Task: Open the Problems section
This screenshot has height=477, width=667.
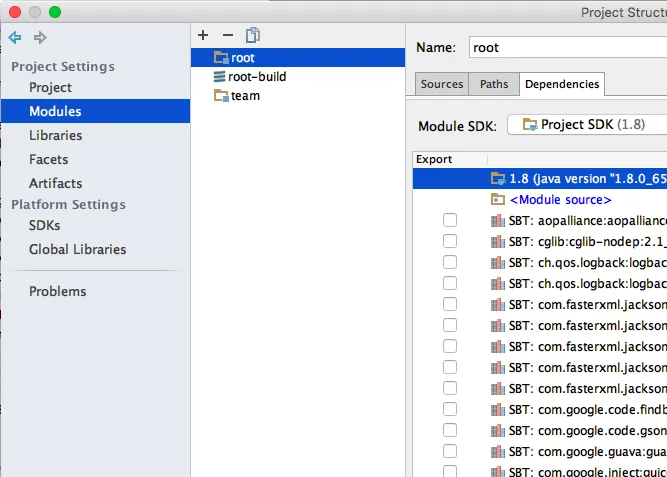Action: [x=57, y=291]
